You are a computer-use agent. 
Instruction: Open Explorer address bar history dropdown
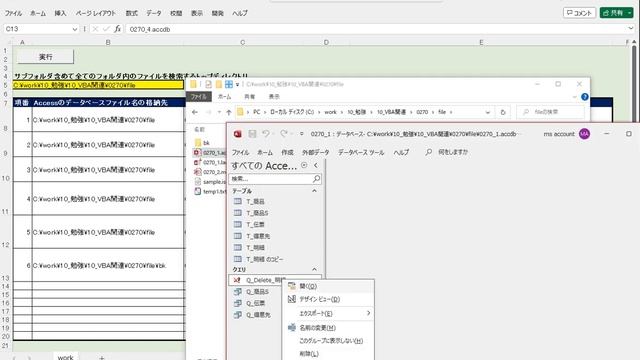487,112
